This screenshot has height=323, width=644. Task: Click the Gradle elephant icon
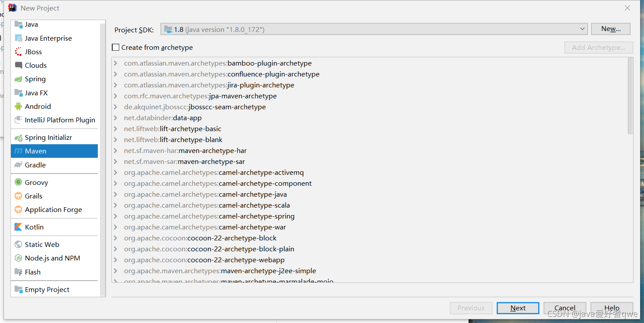(18, 165)
